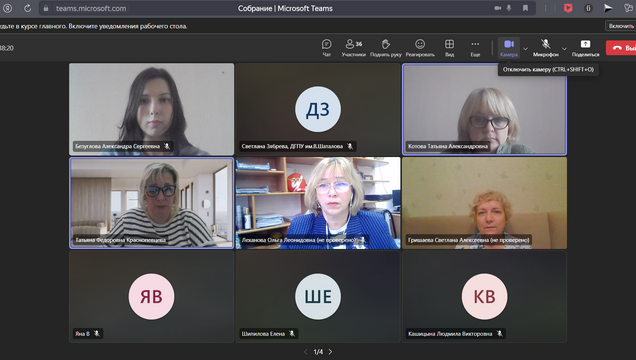Raise your hand in the meeting
636x360 pixels.
385,48
